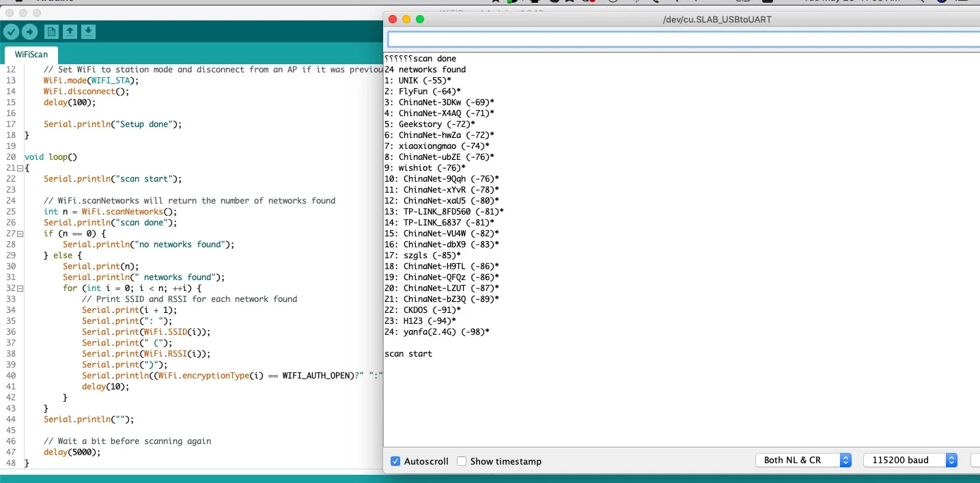Click the Serial.print(WiFi.RSSI(i)); code line
Image resolution: width=980 pixels, height=483 pixels.
point(146,354)
